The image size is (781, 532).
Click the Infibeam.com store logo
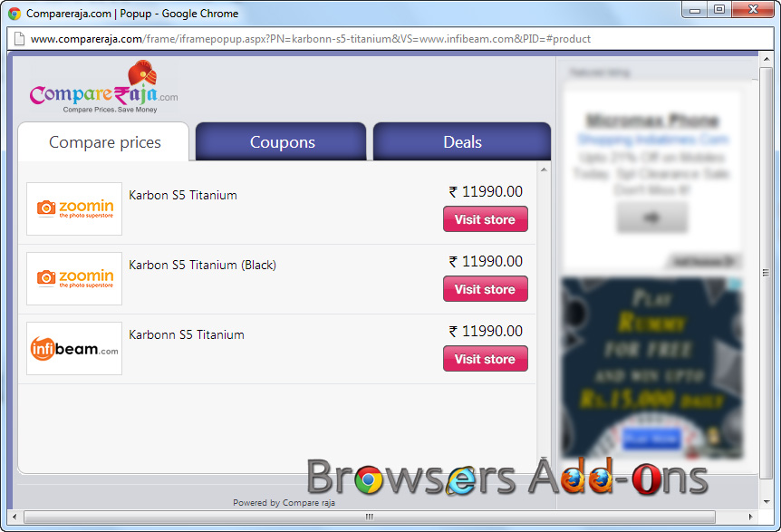(74, 348)
